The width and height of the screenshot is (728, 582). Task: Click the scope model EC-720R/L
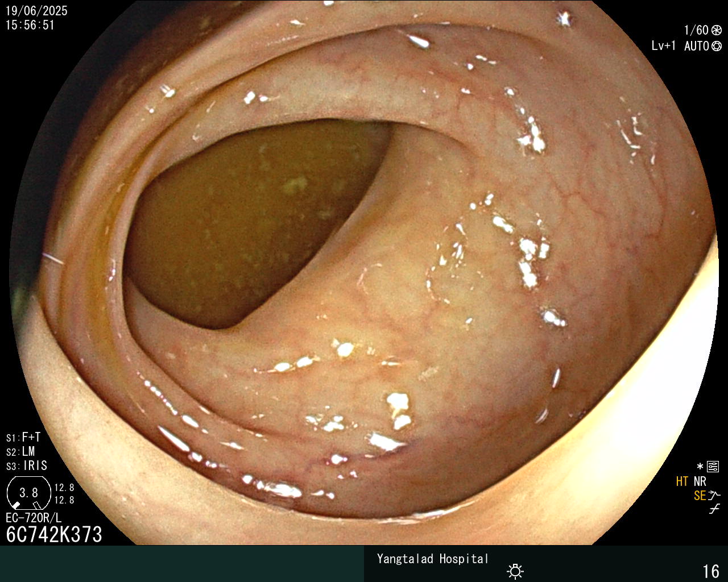[x=34, y=518]
